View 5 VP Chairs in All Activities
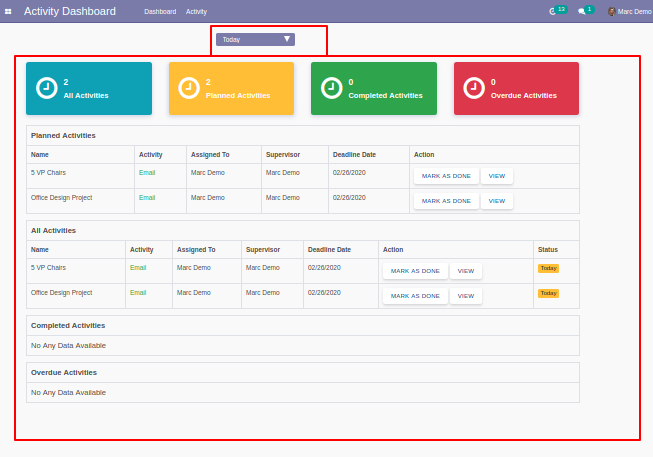653x457 pixels. [x=466, y=271]
